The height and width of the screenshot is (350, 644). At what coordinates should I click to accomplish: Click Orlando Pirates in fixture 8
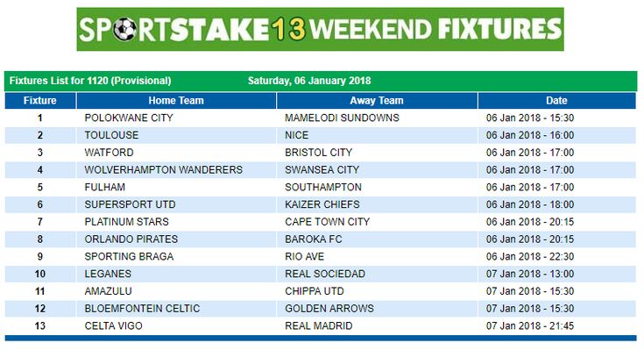click(x=131, y=239)
